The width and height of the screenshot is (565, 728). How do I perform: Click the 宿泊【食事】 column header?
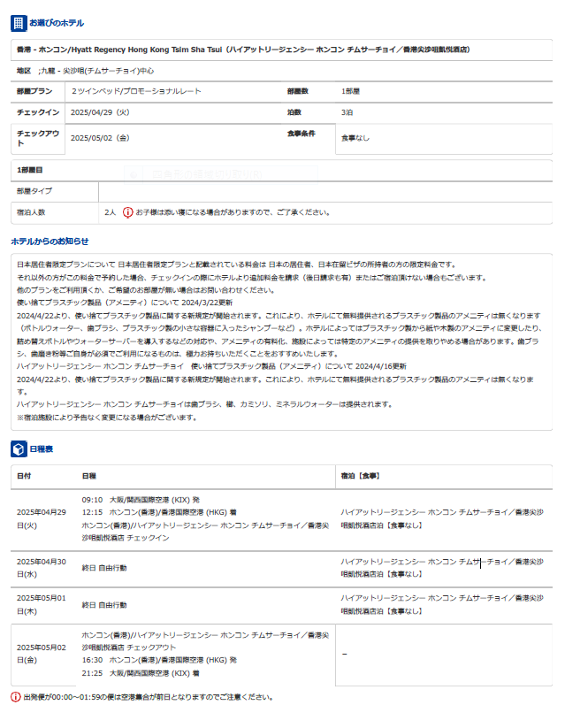point(360,477)
